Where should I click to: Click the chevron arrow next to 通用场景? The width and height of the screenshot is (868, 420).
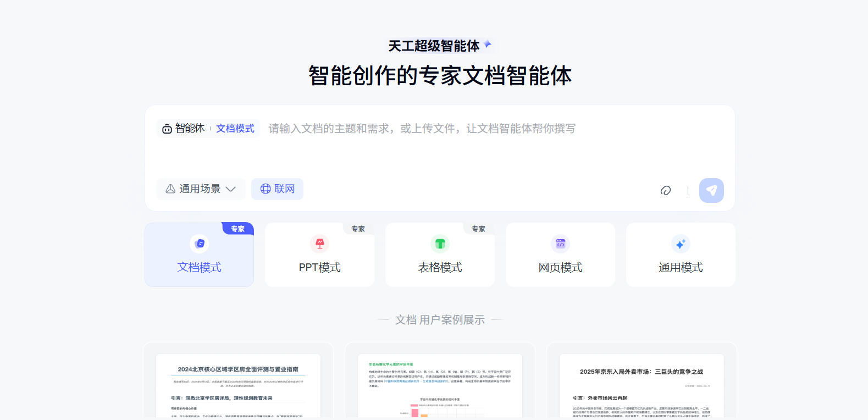(231, 189)
